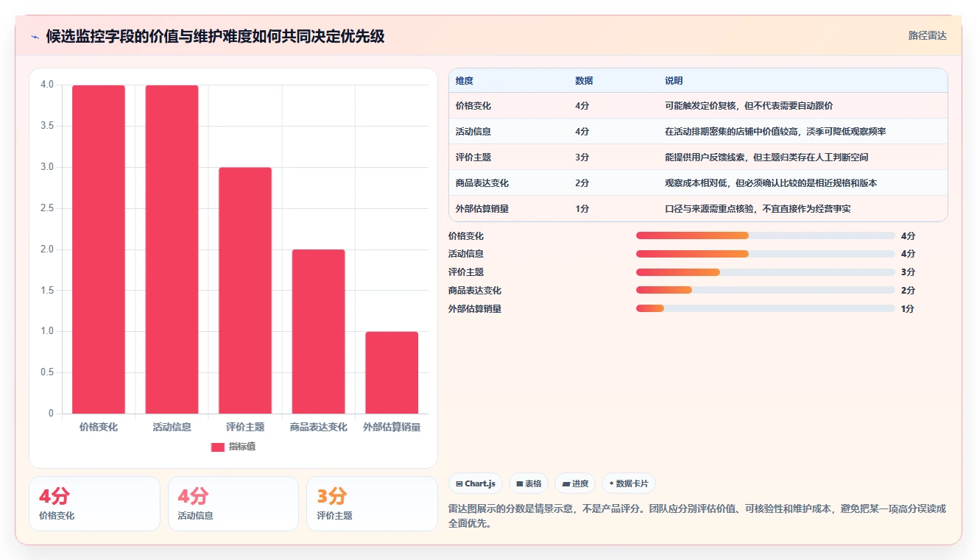The width and height of the screenshot is (977, 560).
Task: Click the 评价主题 x-axis label
Action: coord(245,427)
